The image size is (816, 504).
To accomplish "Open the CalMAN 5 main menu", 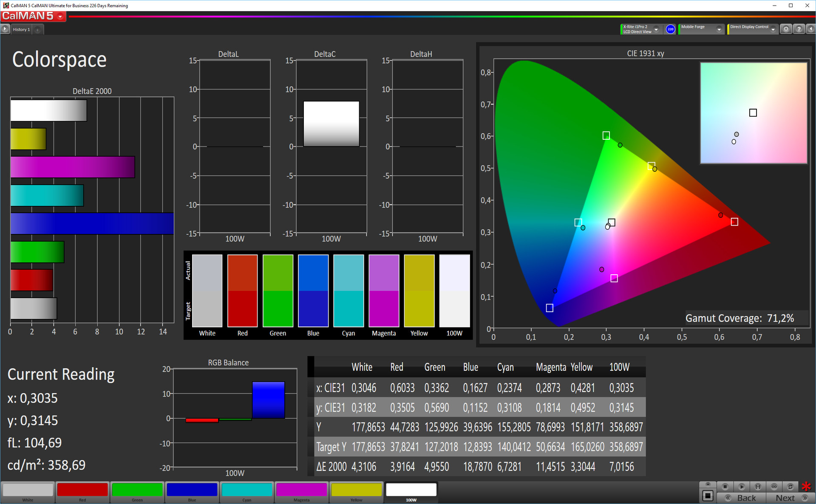I will [x=60, y=17].
